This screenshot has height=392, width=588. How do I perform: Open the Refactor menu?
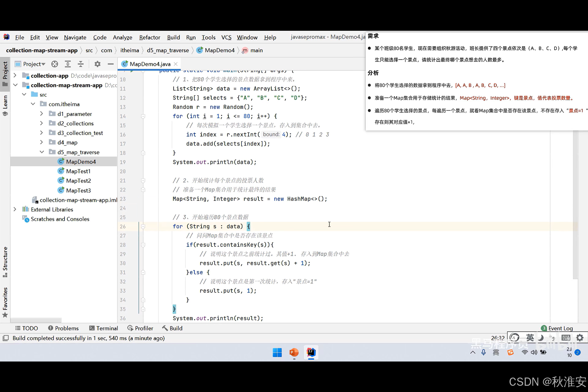149,37
